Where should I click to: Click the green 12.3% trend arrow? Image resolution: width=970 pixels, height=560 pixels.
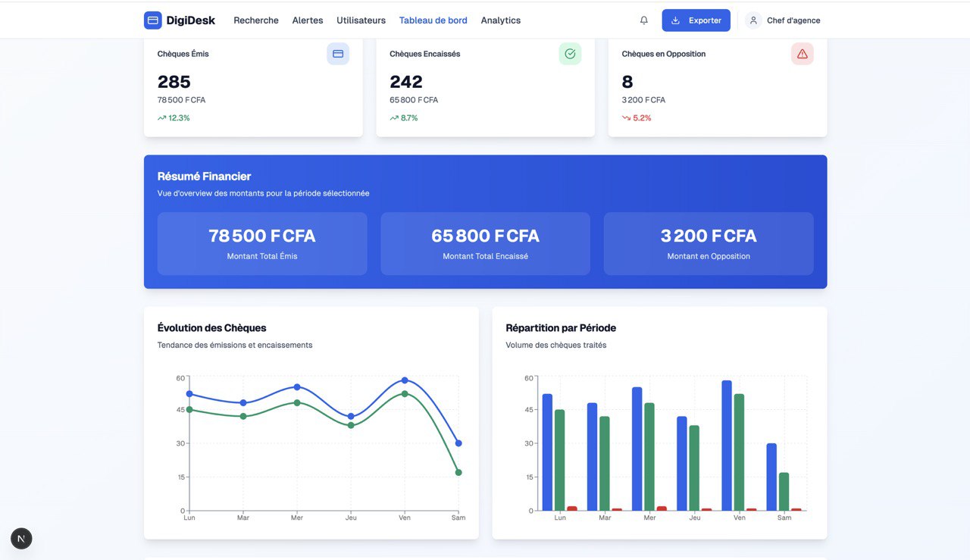161,118
